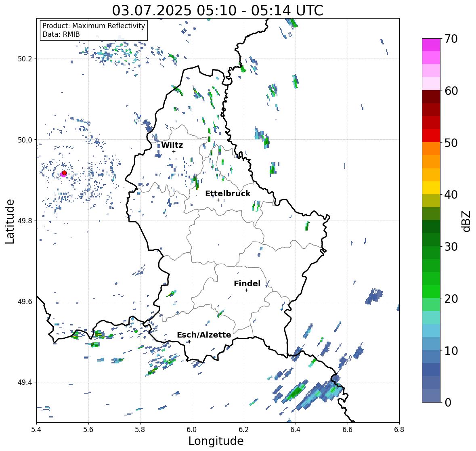Click the 6.0 longitude tick label

click(192, 429)
